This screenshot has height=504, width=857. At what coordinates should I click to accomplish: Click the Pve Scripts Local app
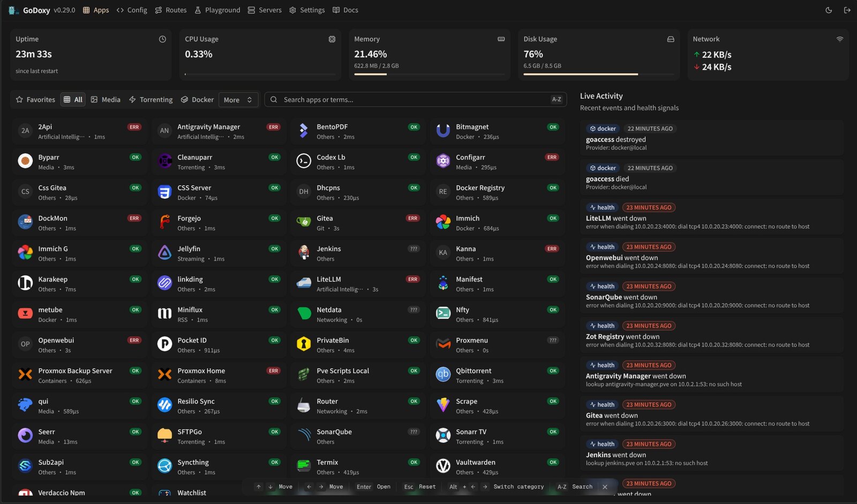click(x=358, y=375)
